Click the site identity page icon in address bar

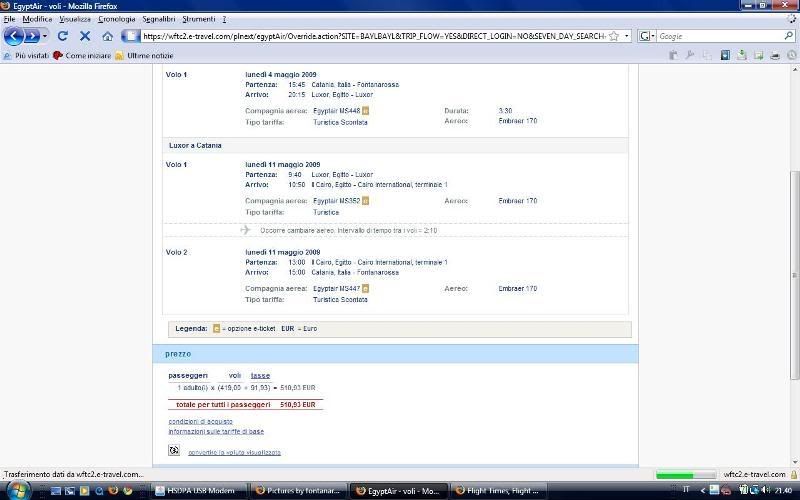[x=131, y=36]
